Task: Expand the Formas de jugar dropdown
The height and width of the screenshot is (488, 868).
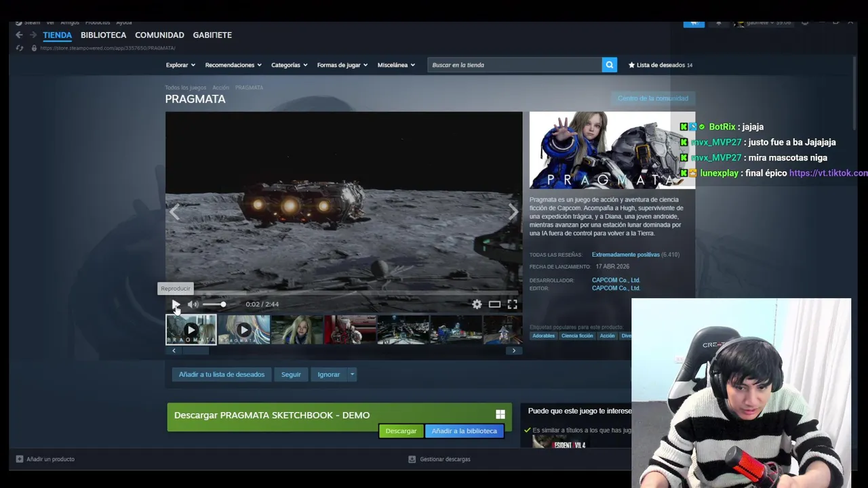Action: [342, 65]
